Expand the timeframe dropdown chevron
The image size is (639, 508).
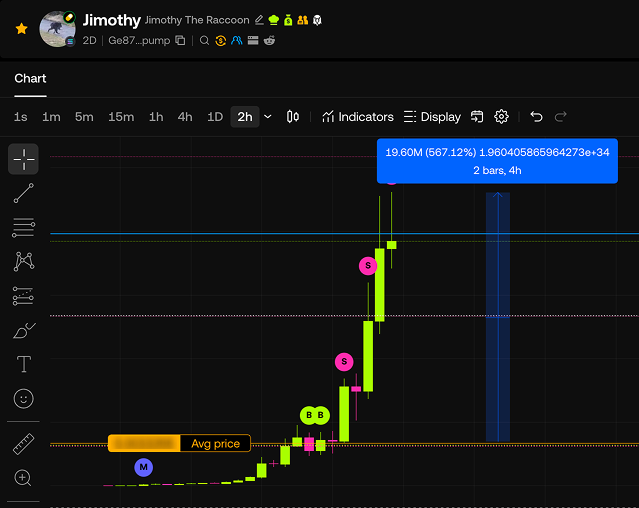coord(268,117)
